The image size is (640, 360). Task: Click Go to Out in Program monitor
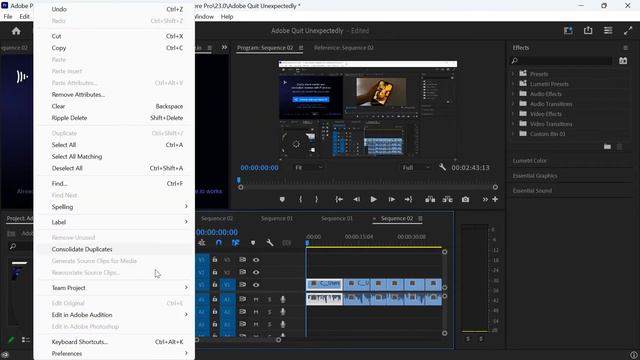[x=408, y=200]
